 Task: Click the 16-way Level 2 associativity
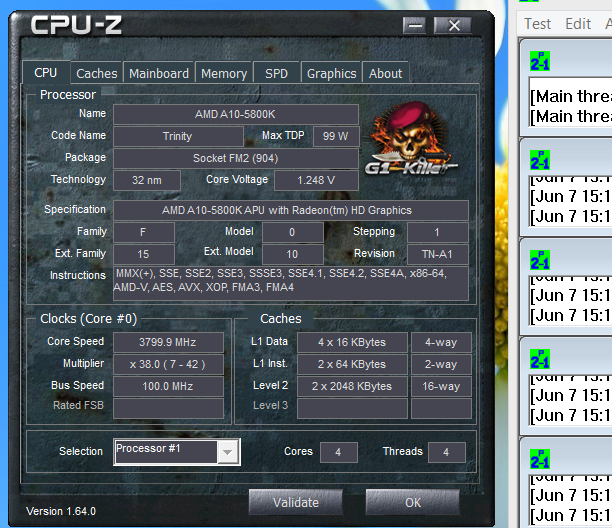pyautogui.click(x=441, y=386)
